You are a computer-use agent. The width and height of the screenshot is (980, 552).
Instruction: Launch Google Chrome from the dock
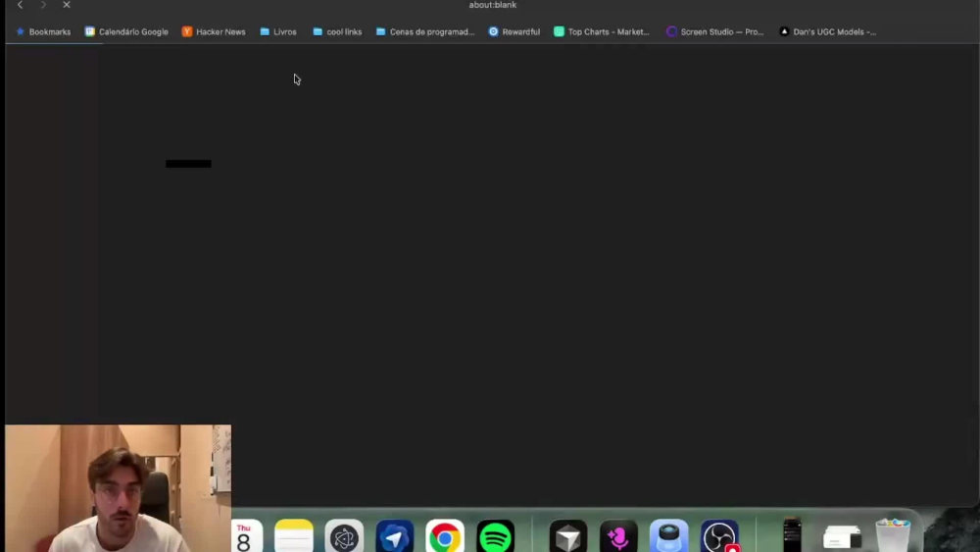[445, 537]
